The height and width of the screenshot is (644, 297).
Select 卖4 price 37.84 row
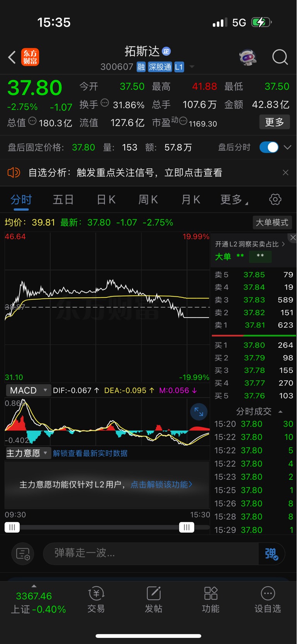[254, 287]
